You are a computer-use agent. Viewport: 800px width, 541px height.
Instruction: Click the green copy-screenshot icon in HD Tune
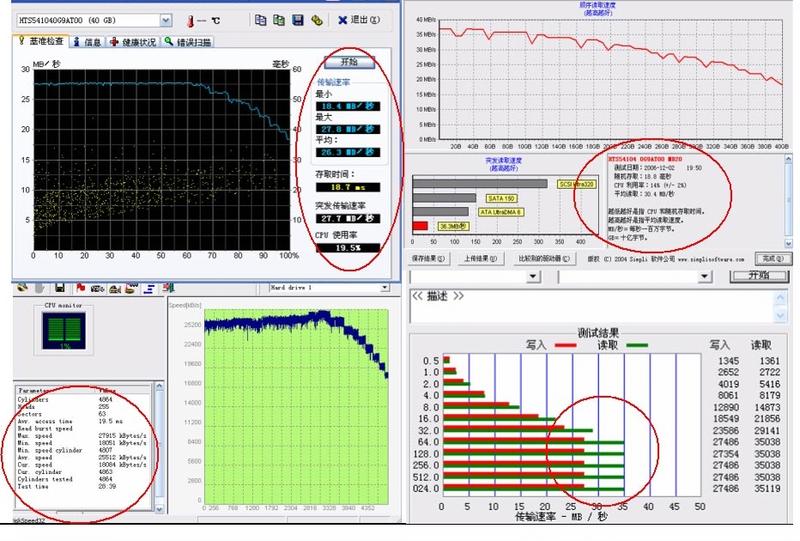(x=279, y=20)
